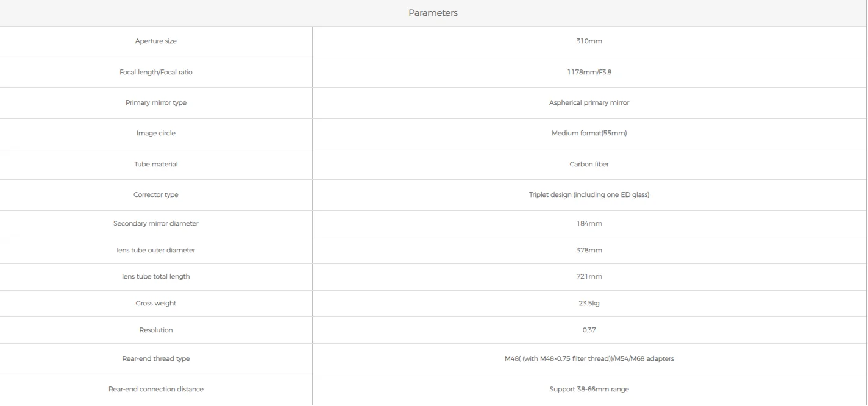Select the Aperture size label
This screenshot has height=406, width=868.
pyautogui.click(x=156, y=41)
